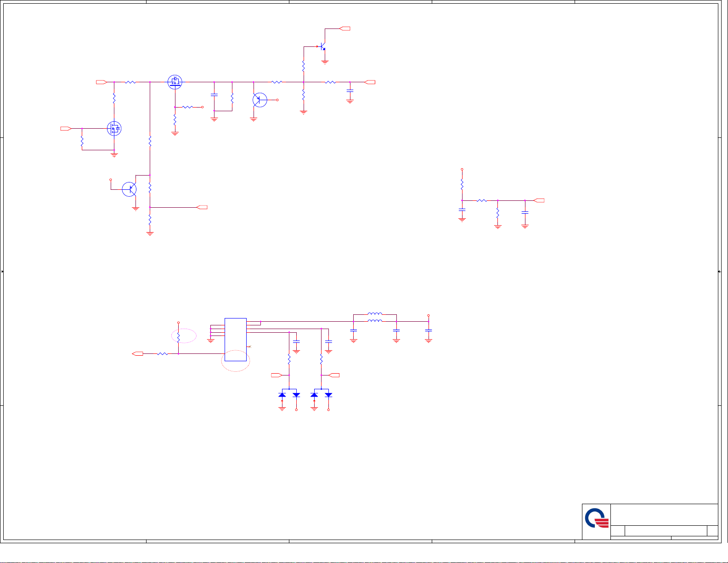Click port right of the right diode pair
Viewport: 728px width, 563px height.
pos(334,375)
